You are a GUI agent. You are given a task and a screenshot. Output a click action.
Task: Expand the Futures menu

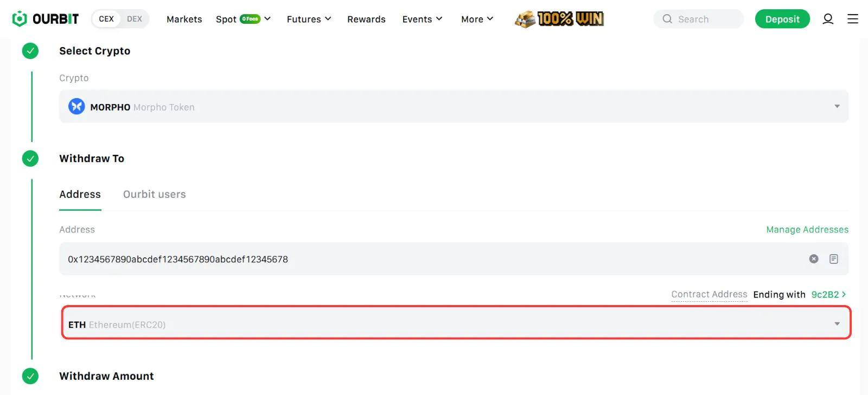pos(309,19)
